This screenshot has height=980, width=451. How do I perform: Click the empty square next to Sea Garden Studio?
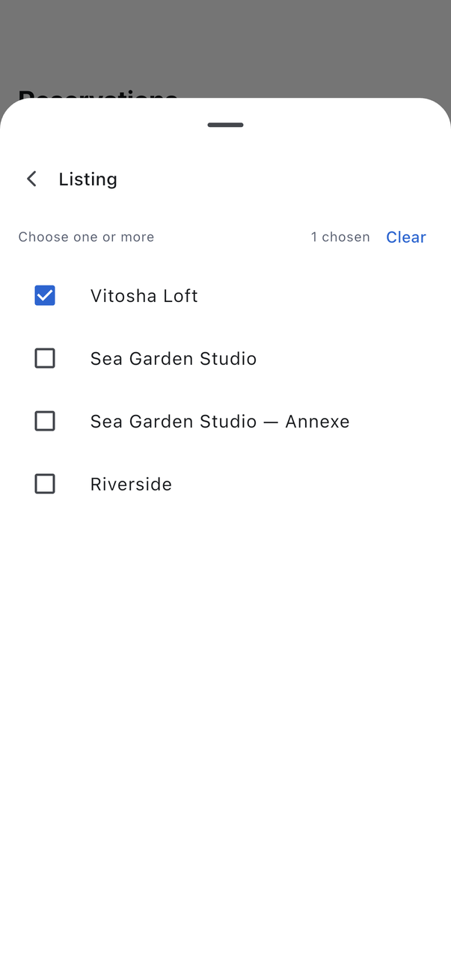click(45, 358)
